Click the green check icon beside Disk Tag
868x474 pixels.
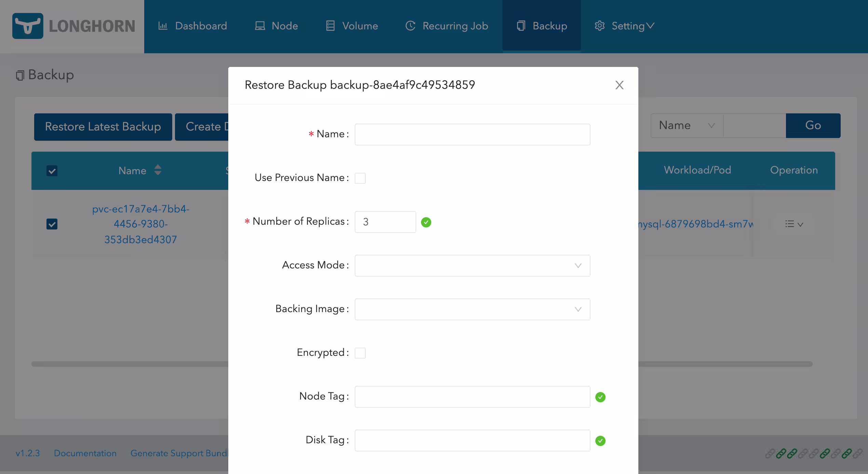tap(600, 441)
